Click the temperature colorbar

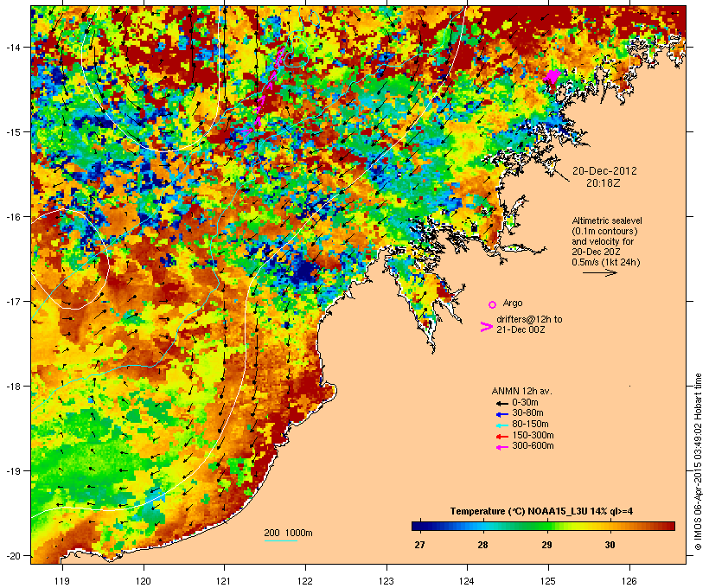tap(543, 526)
